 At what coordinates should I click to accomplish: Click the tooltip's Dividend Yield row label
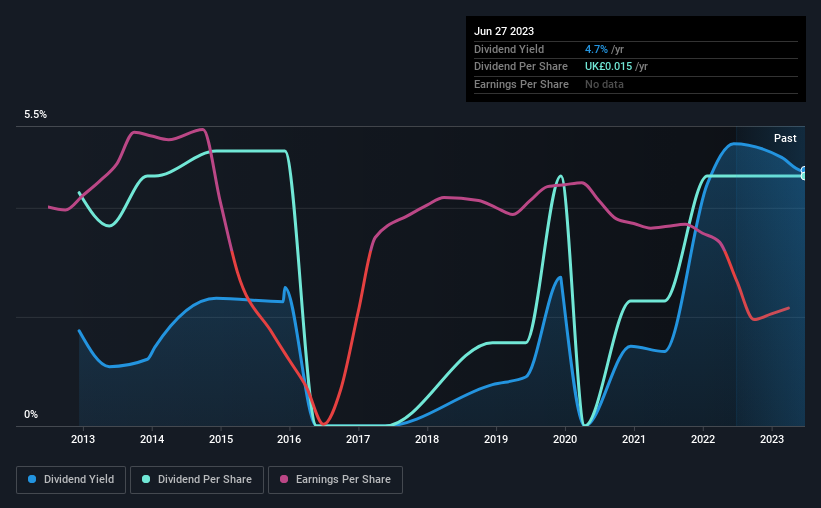tap(509, 49)
